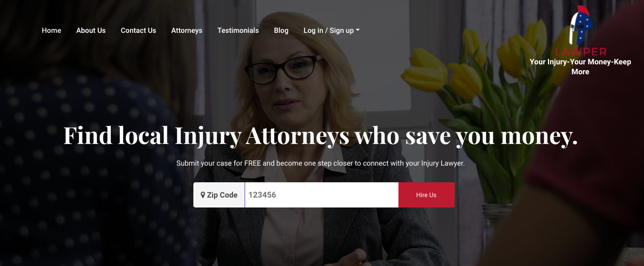Click the word FREE in the subtitle
Screen dimensions: 644x266
click(x=252, y=163)
